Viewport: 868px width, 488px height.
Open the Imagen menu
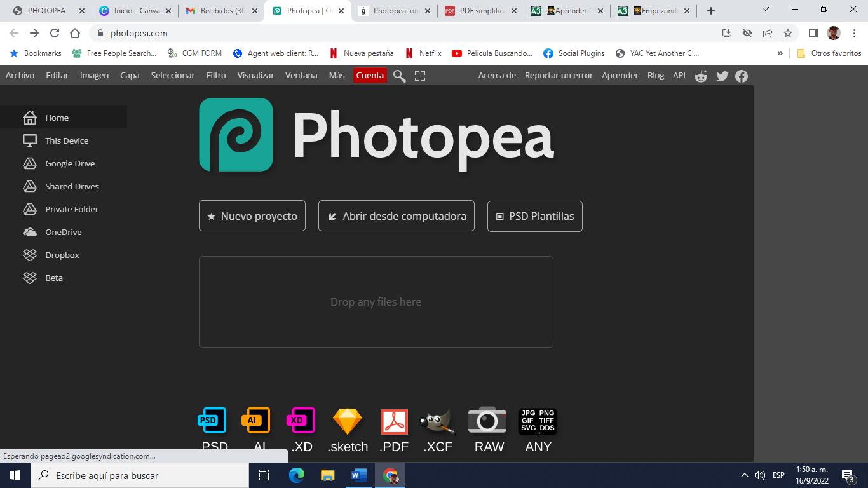coord(94,75)
